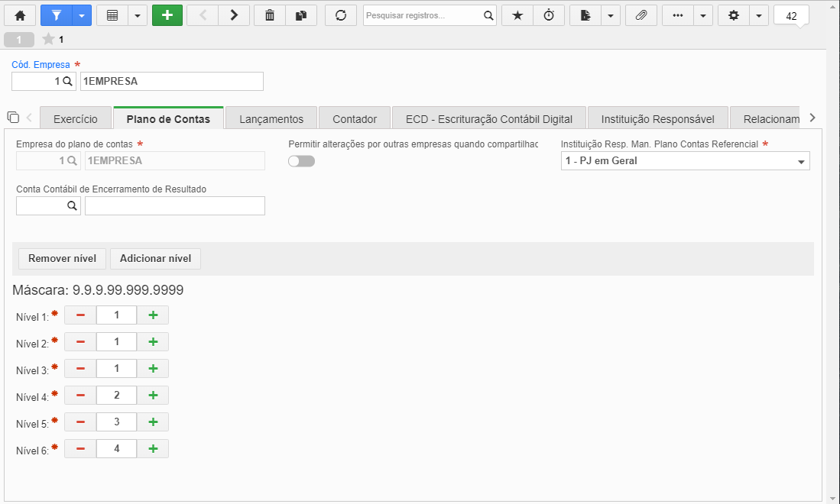840x504 pixels.
Task: Open the Contador tab
Action: 355,119
